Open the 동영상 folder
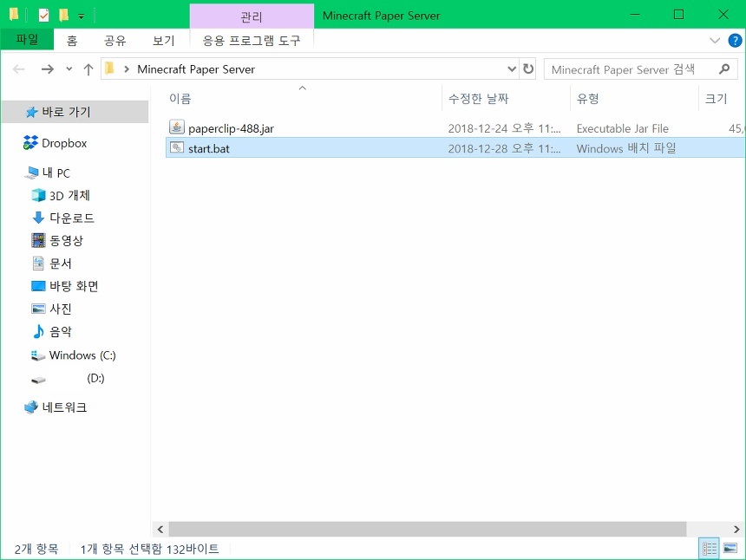Viewport: 746px width, 560px height. [x=66, y=240]
